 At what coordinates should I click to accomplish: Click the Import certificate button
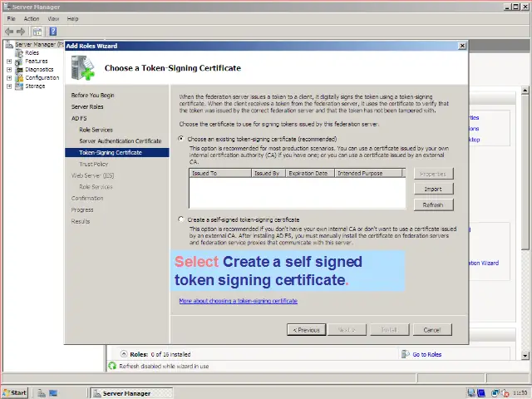point(433,189)
